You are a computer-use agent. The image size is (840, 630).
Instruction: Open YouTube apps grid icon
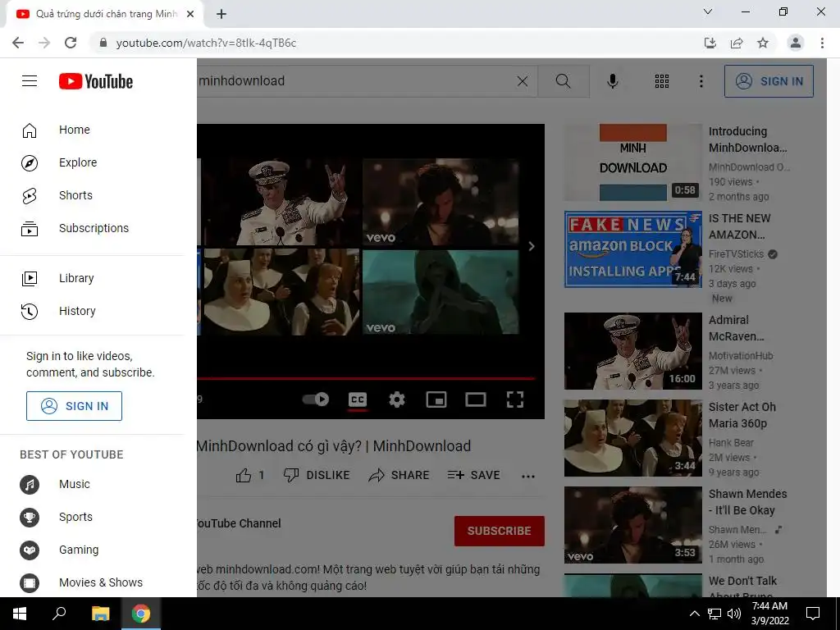[662, 81]
